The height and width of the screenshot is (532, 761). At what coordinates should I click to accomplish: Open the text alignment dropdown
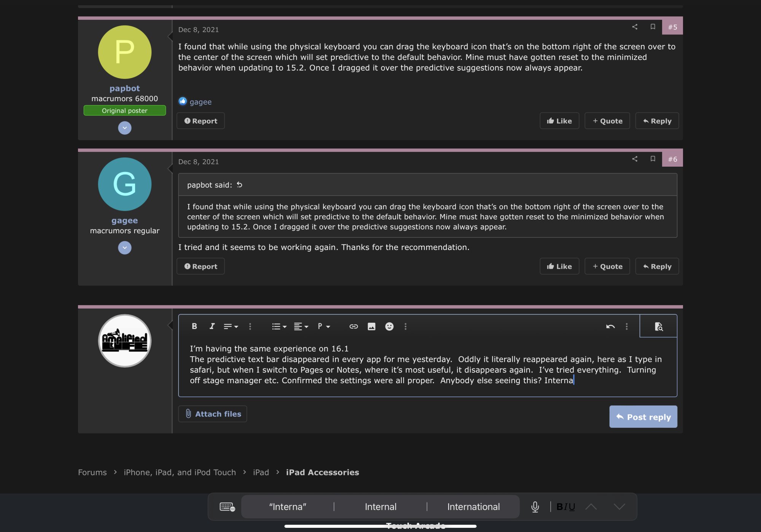301,326
